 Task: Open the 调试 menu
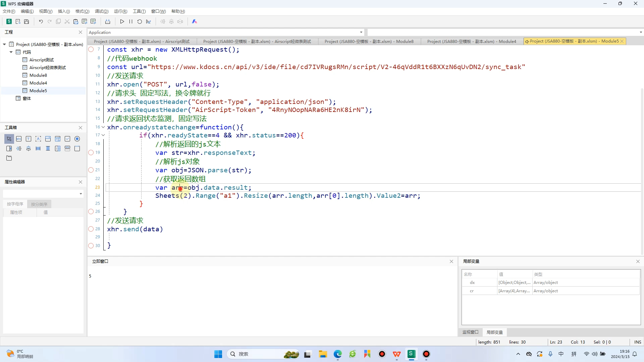click(x=102, y=11)
